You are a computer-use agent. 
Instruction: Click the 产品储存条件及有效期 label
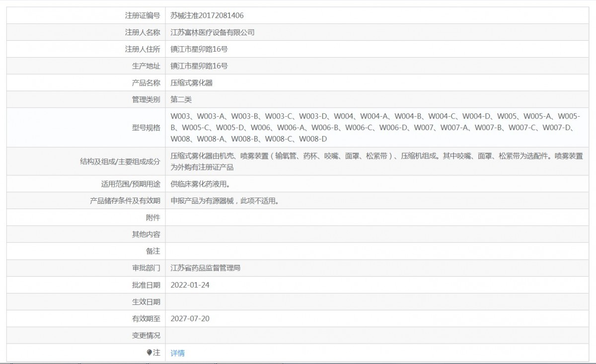coord(125,201)
